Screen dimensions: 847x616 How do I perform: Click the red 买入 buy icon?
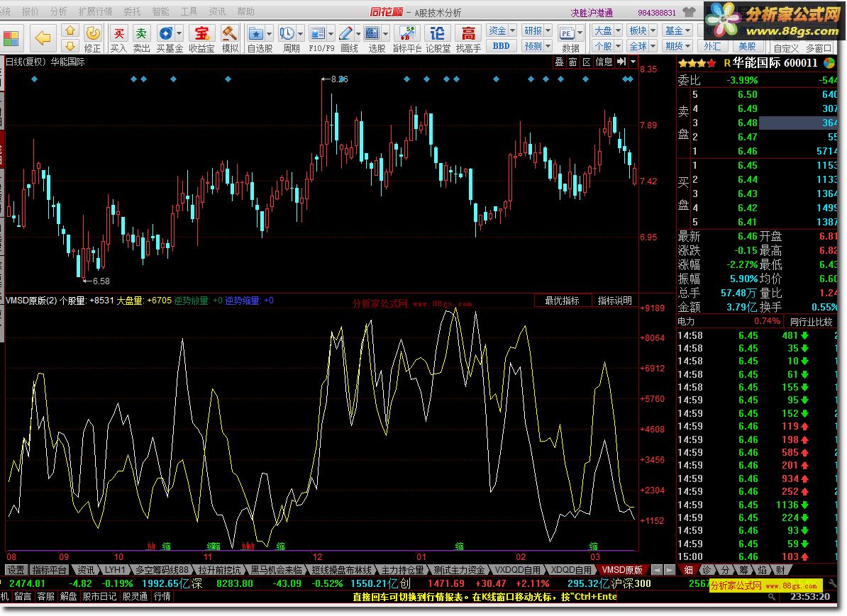click(x=119, y=34)
